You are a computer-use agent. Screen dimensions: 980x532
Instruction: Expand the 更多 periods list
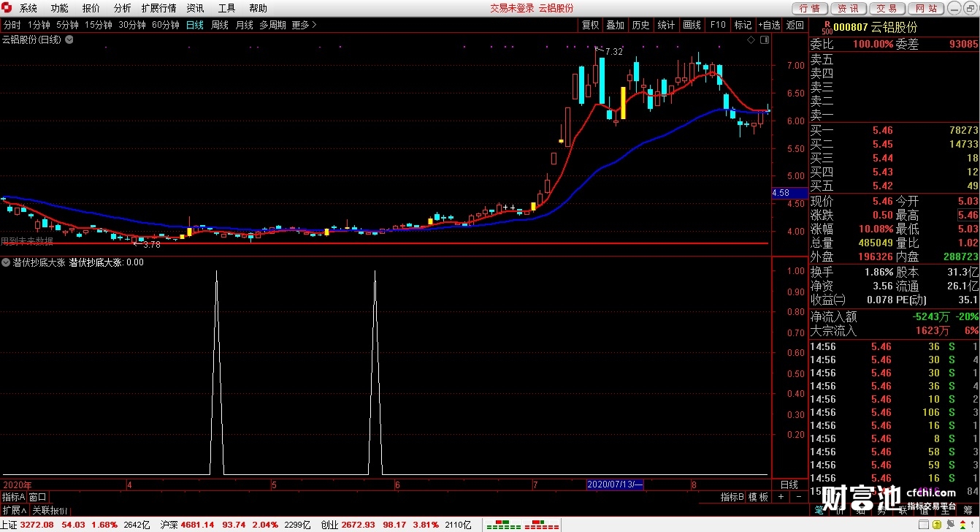[x=304, y=25]
